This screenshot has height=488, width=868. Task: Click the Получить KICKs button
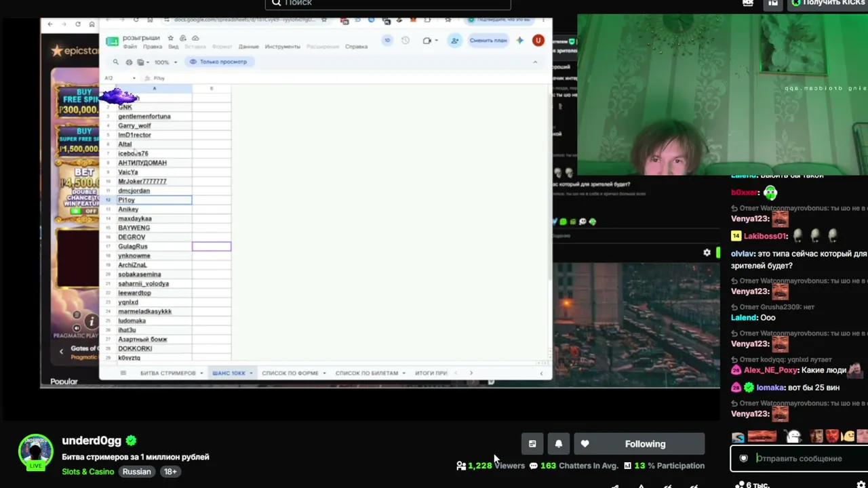827,3
